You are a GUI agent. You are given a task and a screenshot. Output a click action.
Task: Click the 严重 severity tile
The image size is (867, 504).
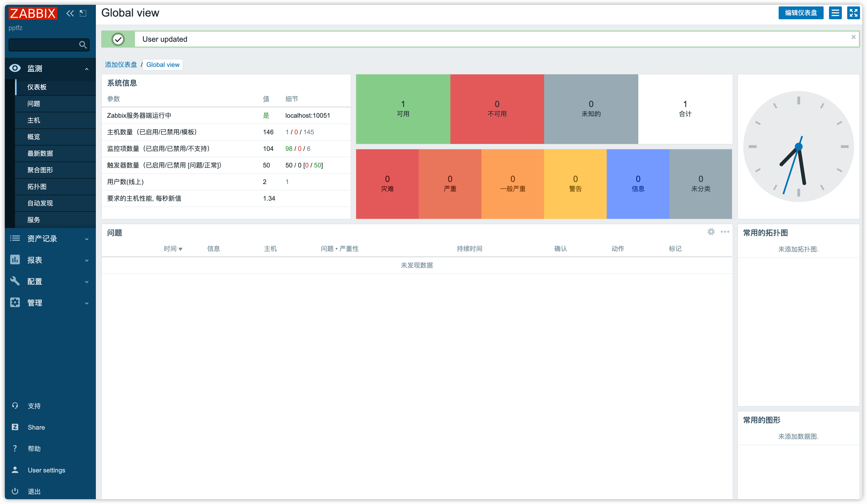click(x=450, y=184)
